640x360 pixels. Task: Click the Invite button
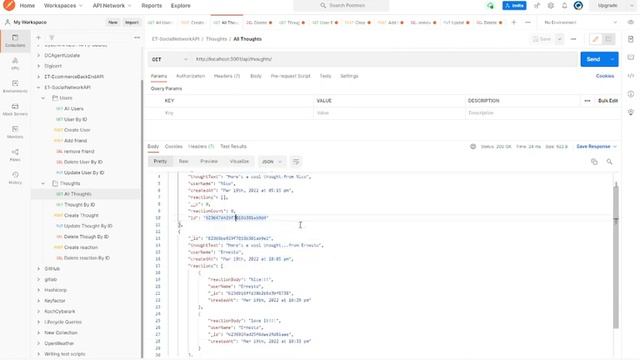514,6
